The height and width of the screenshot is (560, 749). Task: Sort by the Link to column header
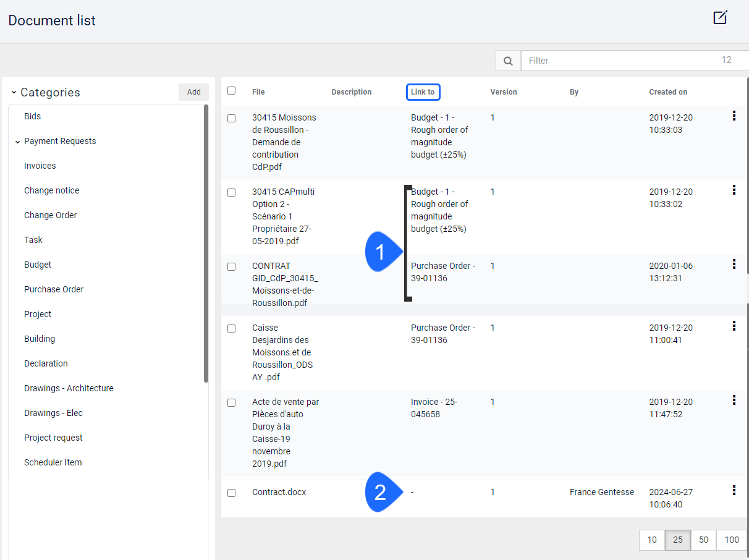click(x=423, y=92)
